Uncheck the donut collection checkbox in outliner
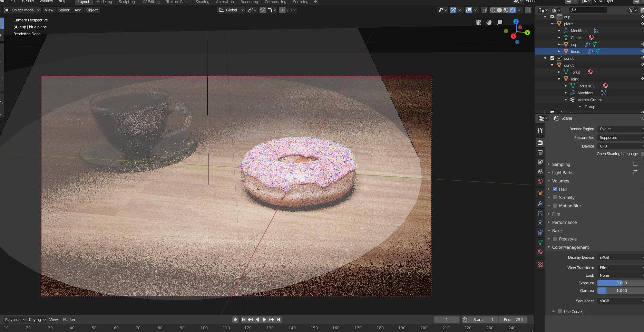Screen dimensions: 644x332 coord(552,58)
